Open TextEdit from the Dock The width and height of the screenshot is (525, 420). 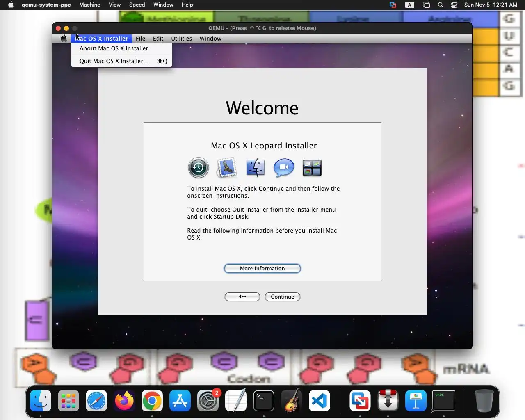point(236,401)
